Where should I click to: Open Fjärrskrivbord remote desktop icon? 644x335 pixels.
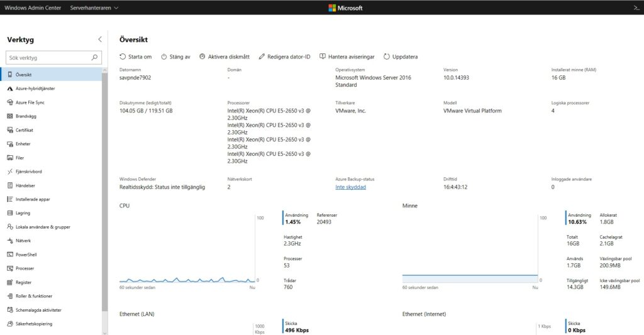(10, 172)
